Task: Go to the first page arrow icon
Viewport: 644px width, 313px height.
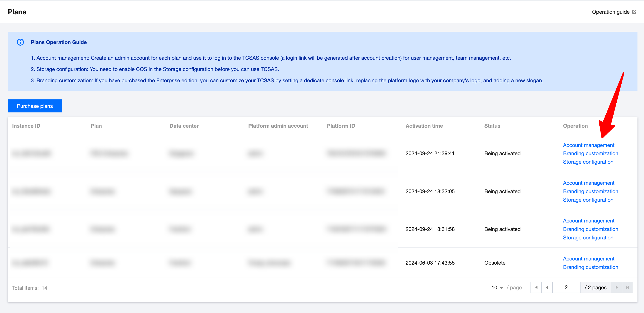Action: pos(536,288)
